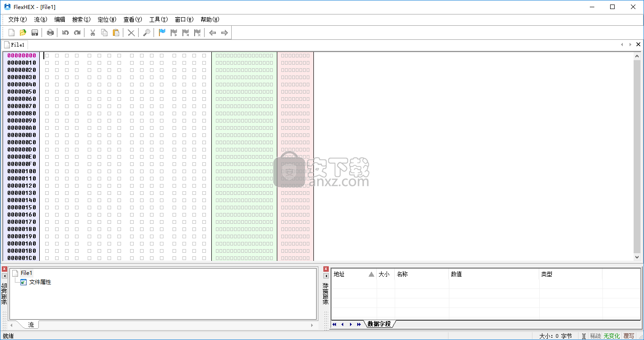Select the 流 tab in navigation panel
Viewport: 644px width, 340px height.
pos(31,325)
